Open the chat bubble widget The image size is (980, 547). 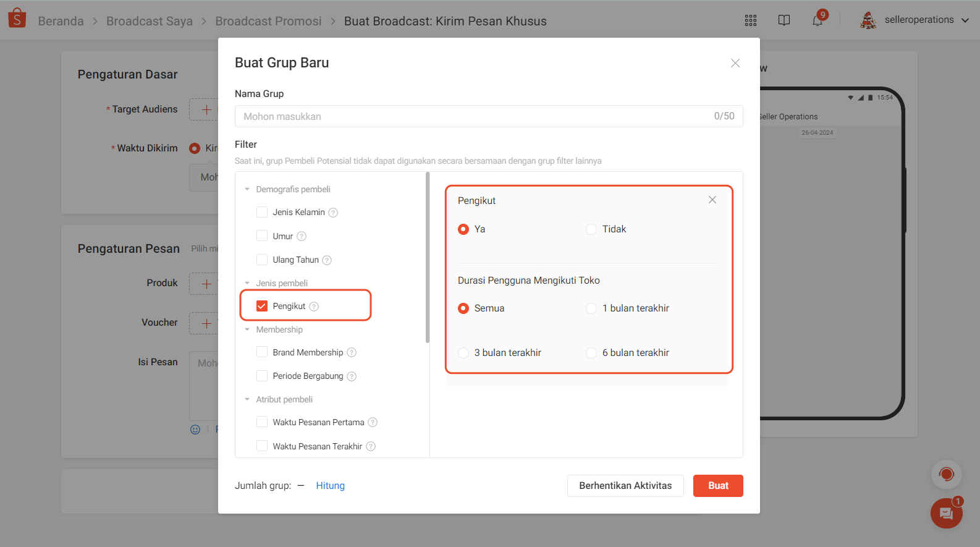pyautogui.click(x=946, y=513)
